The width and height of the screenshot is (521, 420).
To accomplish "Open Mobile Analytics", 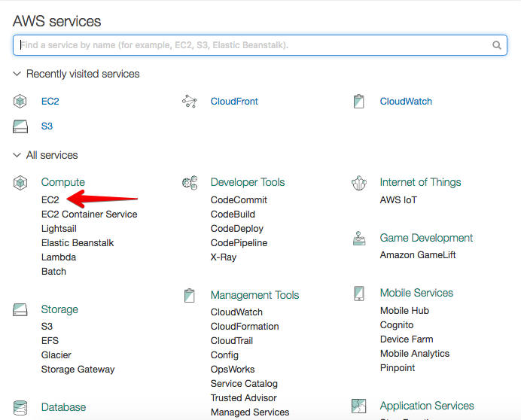I will tap(415, 353).
